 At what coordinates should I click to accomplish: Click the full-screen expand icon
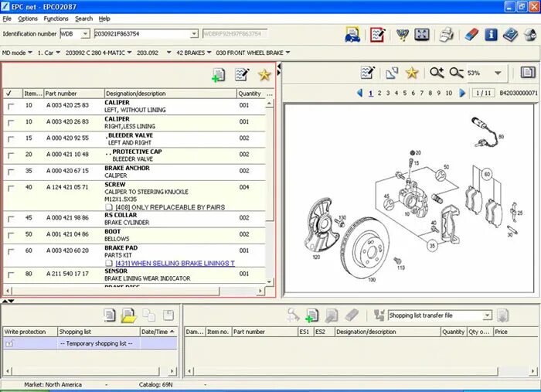[x=422, y=35]
